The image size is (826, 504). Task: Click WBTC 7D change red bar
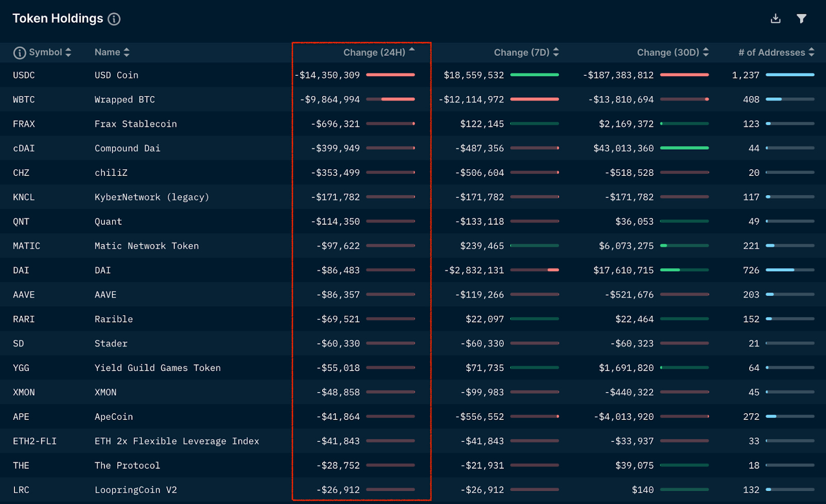tap(535, 99)
